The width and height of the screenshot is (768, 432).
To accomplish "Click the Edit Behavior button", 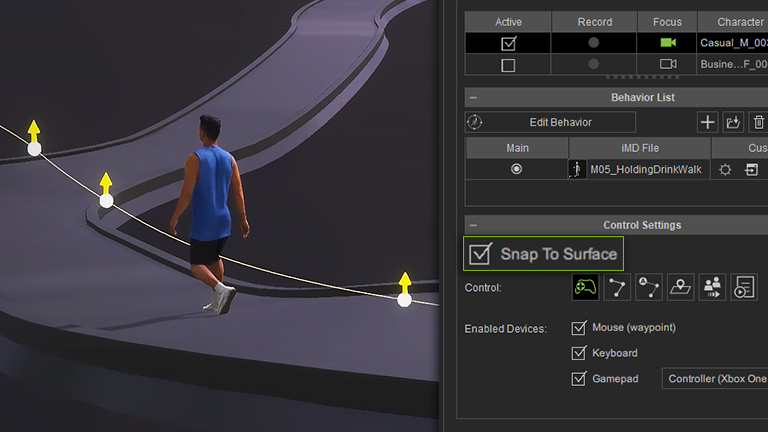I will tap(550, 122).
